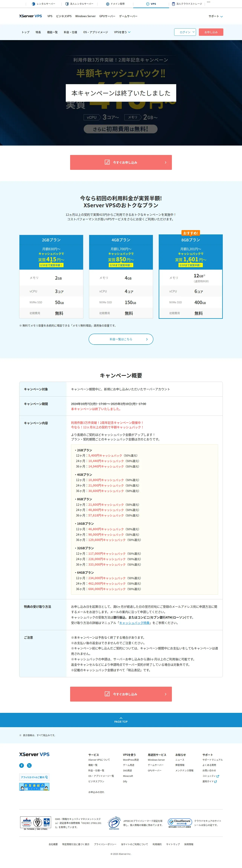The image size is (242, 868).
Task: Click footer link お申込みの流れ
Action: (96, 792)
